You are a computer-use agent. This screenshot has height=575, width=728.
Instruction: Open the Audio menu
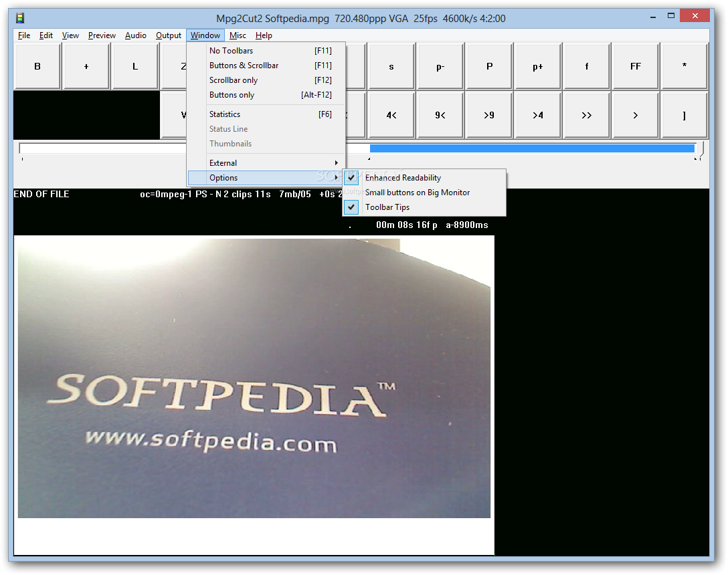click(x=136, y=35)
